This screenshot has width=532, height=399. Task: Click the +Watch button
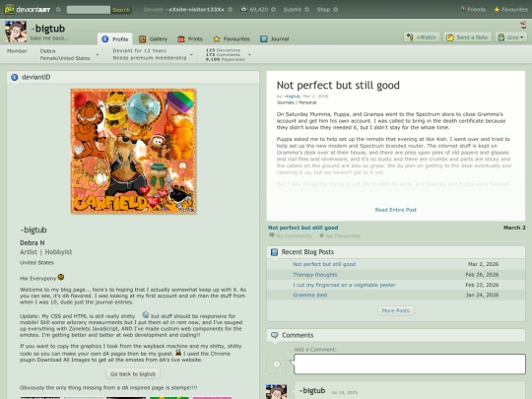pyautogui.click(x=422, y=37)
